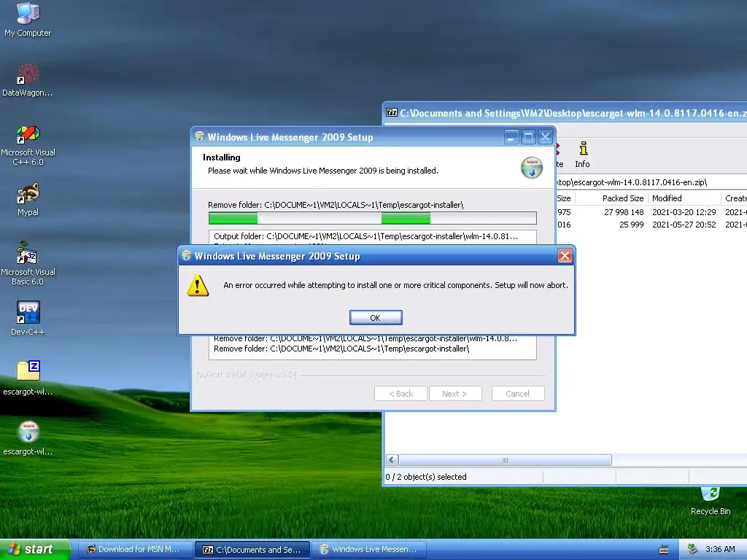
Task: Click packed size value 27 998 148
Action: (624, 212)
